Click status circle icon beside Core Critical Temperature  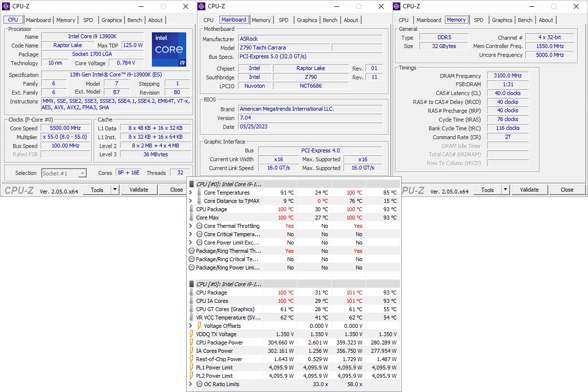coord(199,234)
